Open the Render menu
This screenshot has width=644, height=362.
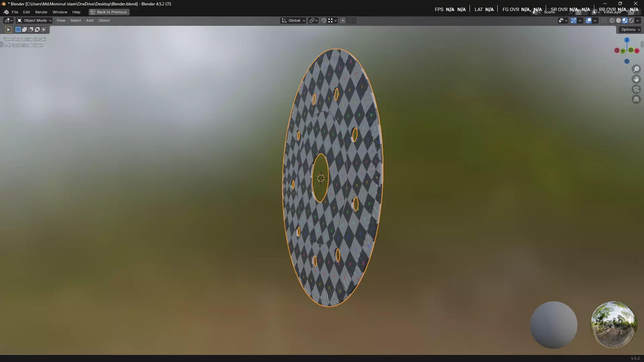[41, 12]
